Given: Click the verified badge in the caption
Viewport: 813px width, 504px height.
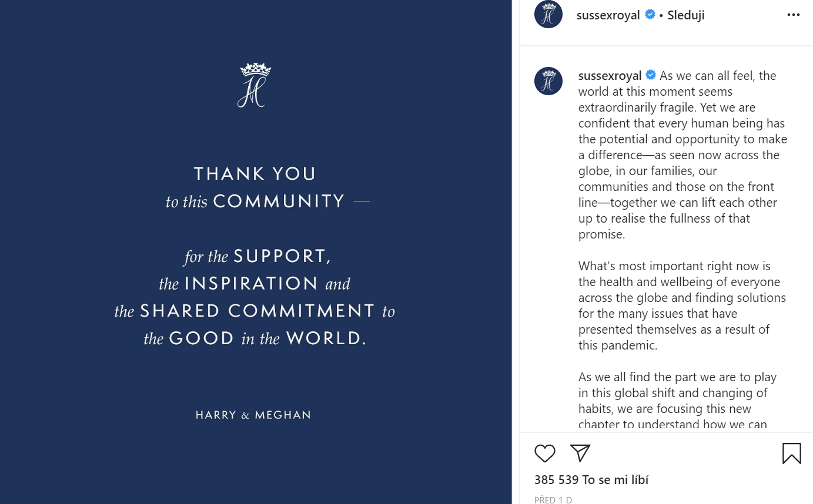Looking at the screenshot, I should (651, 75).
